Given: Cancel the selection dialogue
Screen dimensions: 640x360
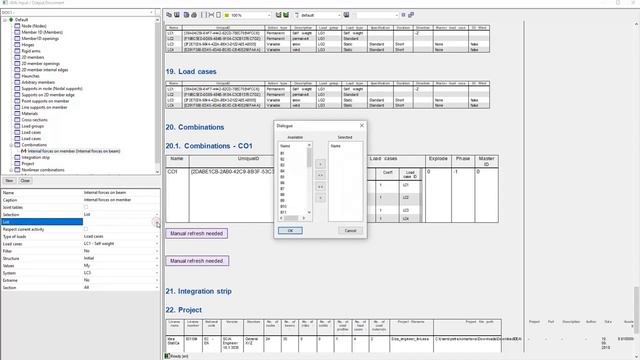Looking at the screenshot, I should (350, 231).
